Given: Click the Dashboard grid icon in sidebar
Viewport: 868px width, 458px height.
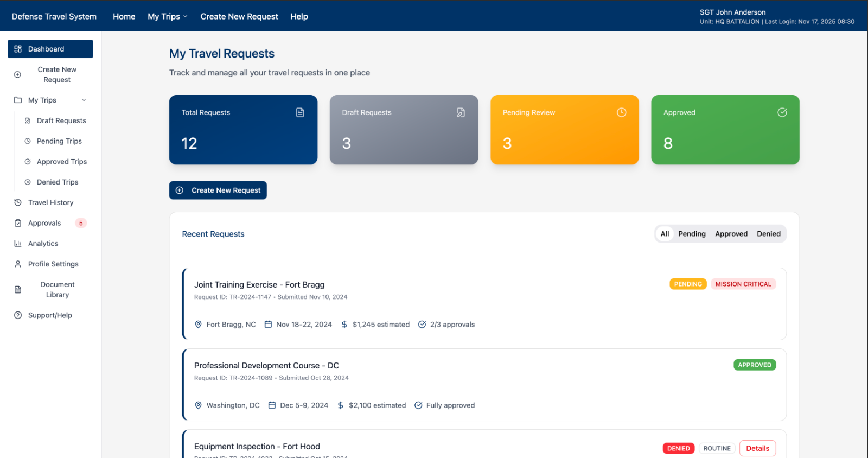Looking at the screenshot, I should 18,49.
